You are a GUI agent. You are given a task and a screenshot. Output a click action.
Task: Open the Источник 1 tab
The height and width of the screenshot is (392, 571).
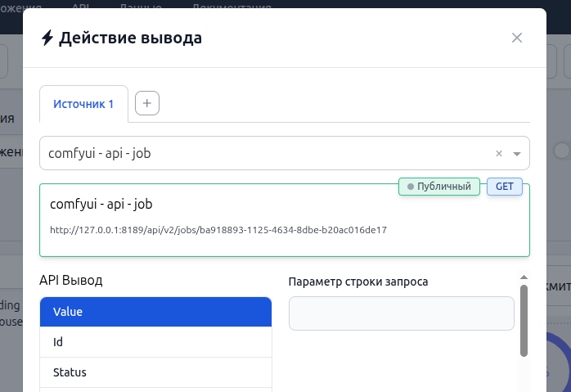point(83,104)
